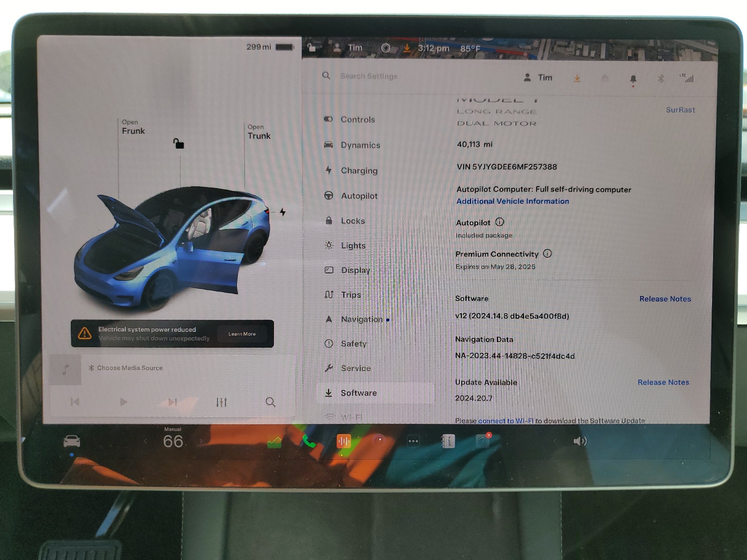The width and height of the screenshot is (747, 560).
Task: Show all apps with the three-dots icon
Action: (x=413, y=441)
